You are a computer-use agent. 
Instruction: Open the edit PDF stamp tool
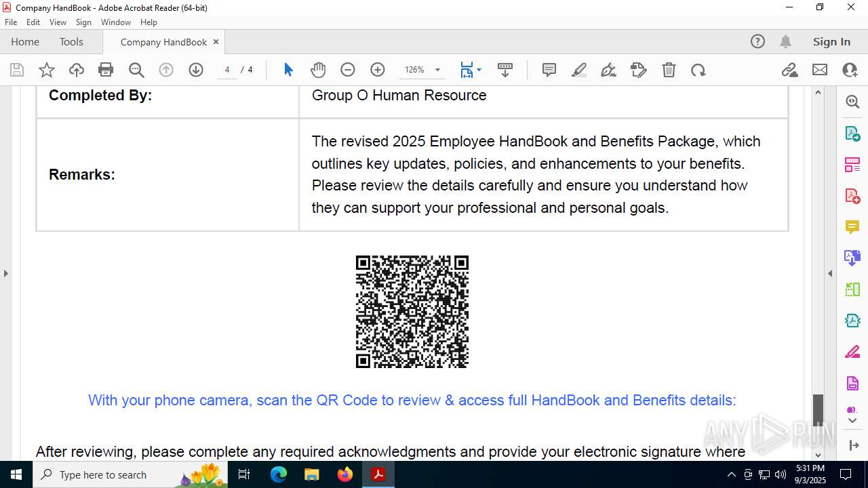point(639,70)
